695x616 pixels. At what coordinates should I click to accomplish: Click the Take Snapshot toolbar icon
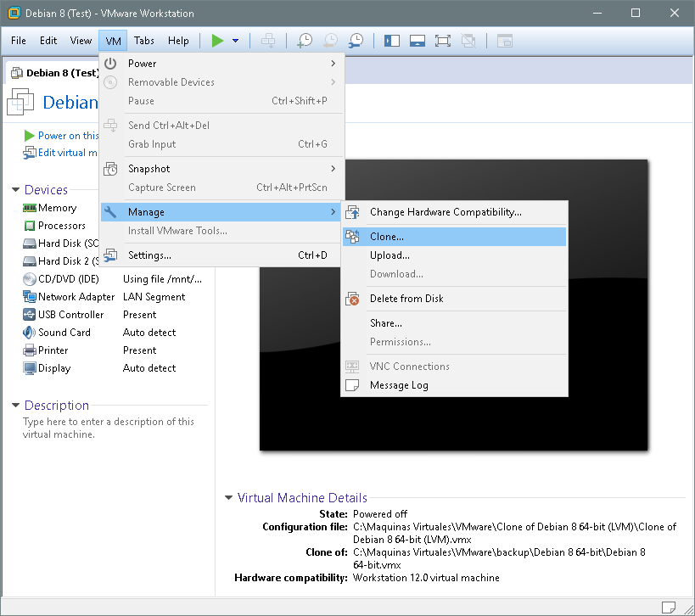click(x=305, y=41)
